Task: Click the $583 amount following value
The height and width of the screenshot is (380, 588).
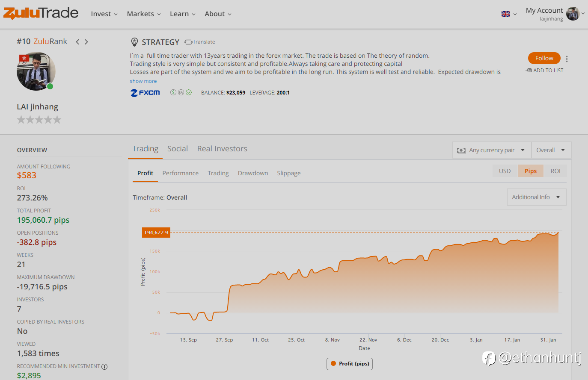Action: 27,175
